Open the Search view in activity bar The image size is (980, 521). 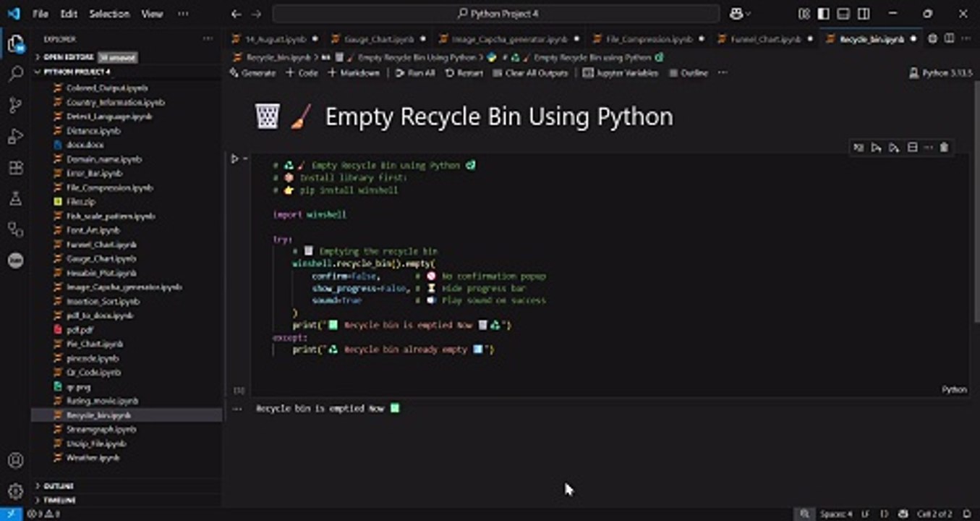click(x=15, y=74)
